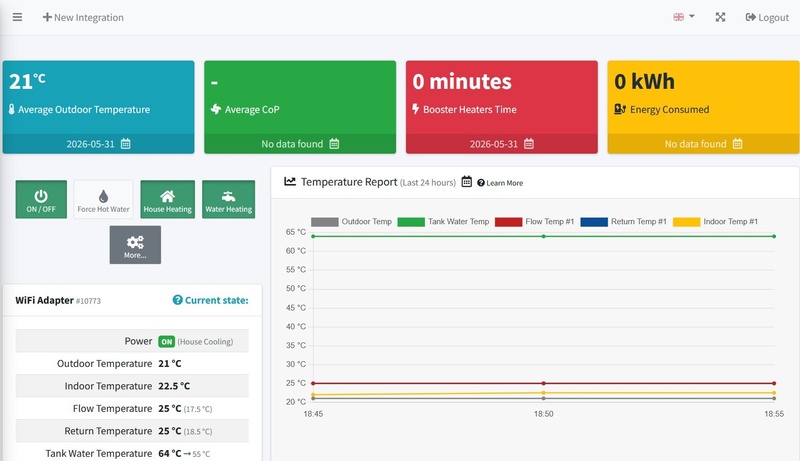Toggle Water Heating mode
800x461 pixels.
tap(229, 199)
